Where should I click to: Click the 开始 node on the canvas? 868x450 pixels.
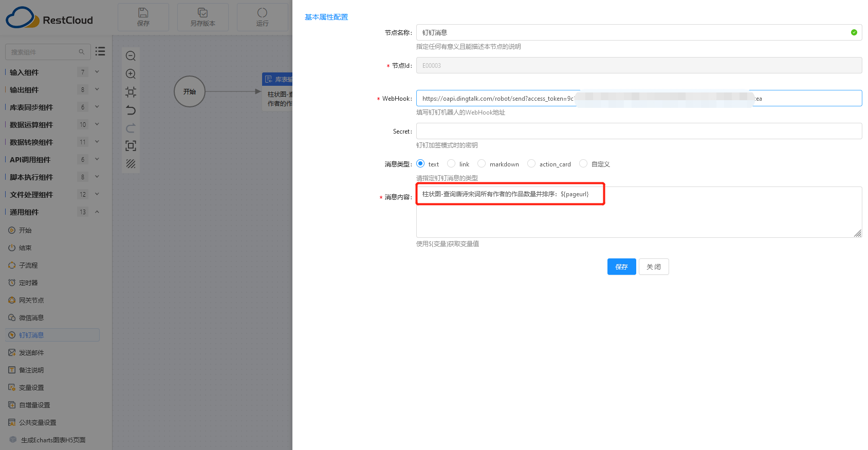190,91
